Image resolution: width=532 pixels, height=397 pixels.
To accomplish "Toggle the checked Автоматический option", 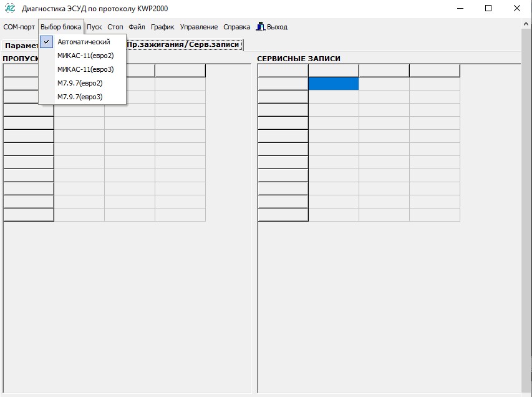I will point(83,42).
